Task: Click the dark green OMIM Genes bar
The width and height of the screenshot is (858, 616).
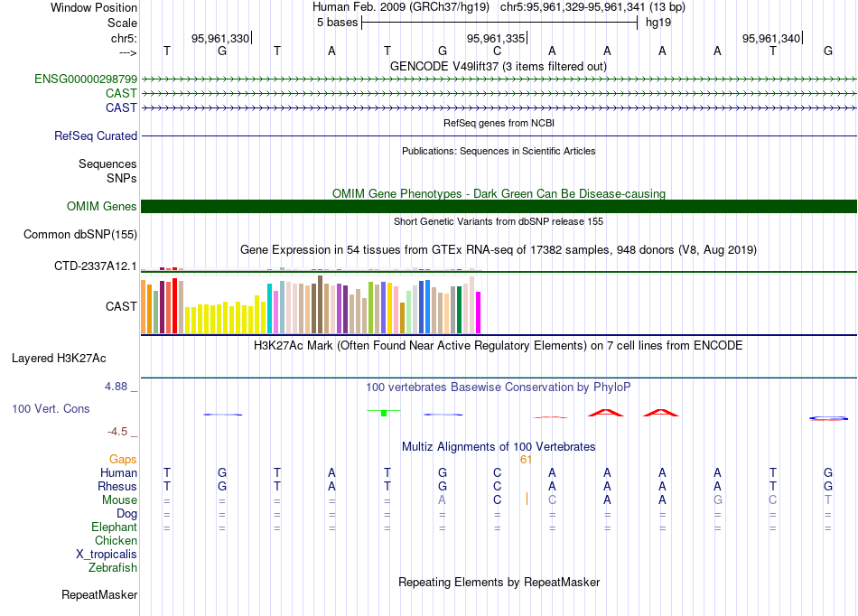Action: (x=499, y=207)
